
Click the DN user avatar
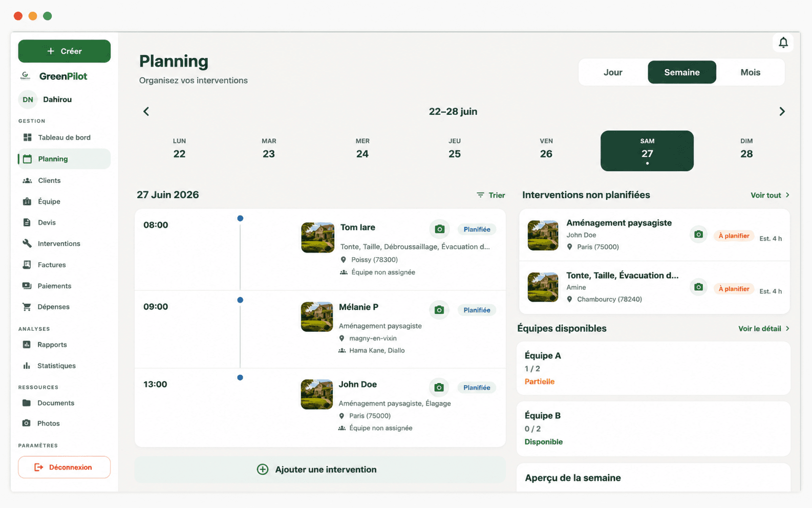(28, 99)
